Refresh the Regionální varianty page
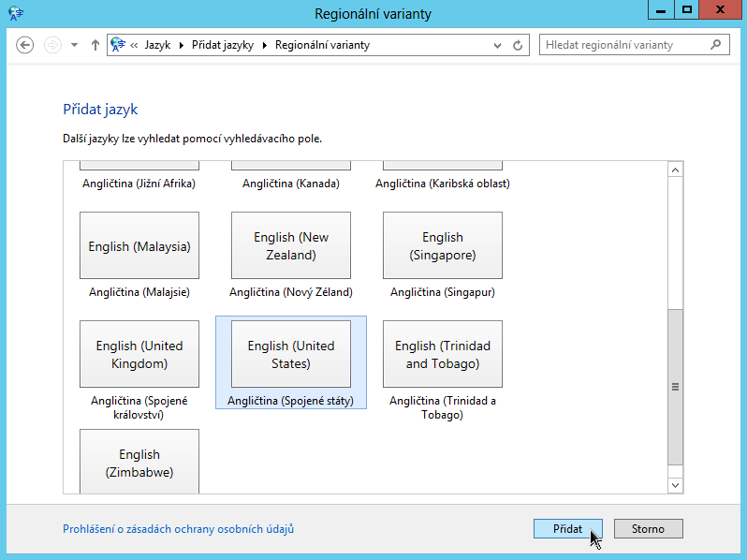Image resolution: width=747 pixels, height=560 pixels. click(519, 45)
